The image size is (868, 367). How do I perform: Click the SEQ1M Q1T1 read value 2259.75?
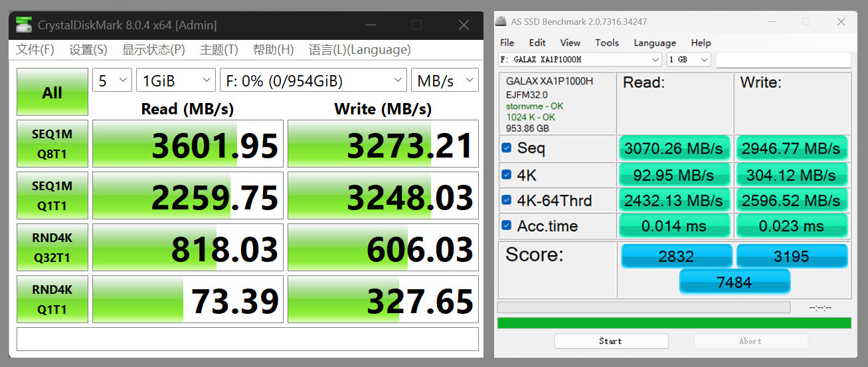pos(188,195)
